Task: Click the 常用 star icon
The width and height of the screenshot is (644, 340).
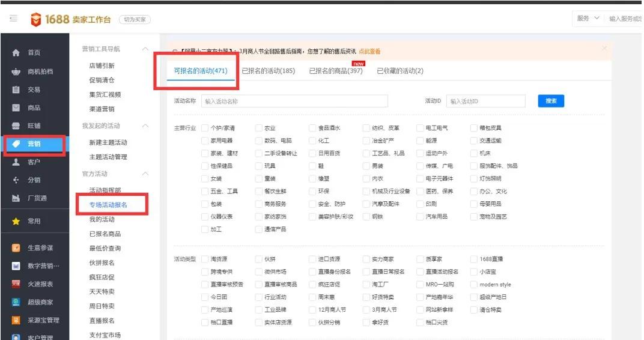Action: pos(16,221)
